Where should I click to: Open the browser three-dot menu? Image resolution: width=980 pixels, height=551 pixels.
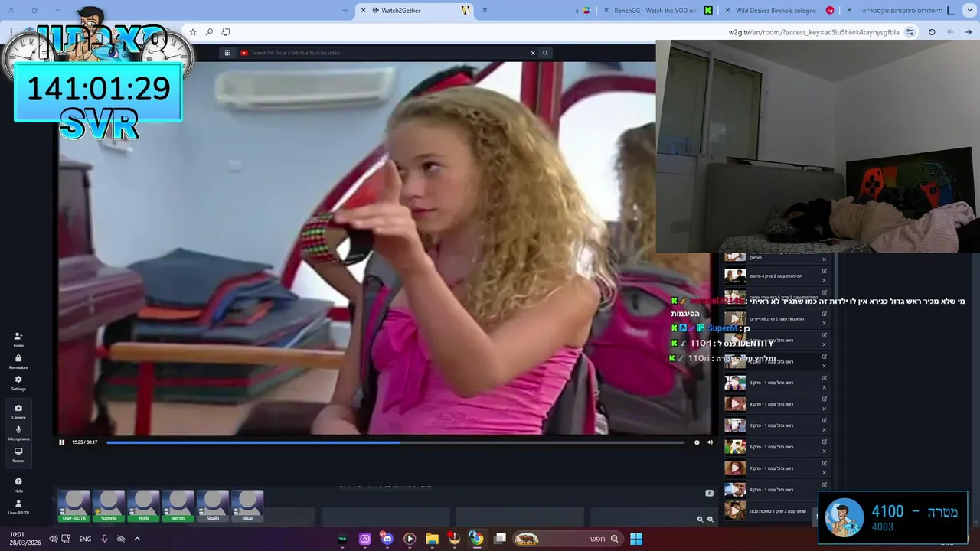pyautogui.click(x=11, y=32)
